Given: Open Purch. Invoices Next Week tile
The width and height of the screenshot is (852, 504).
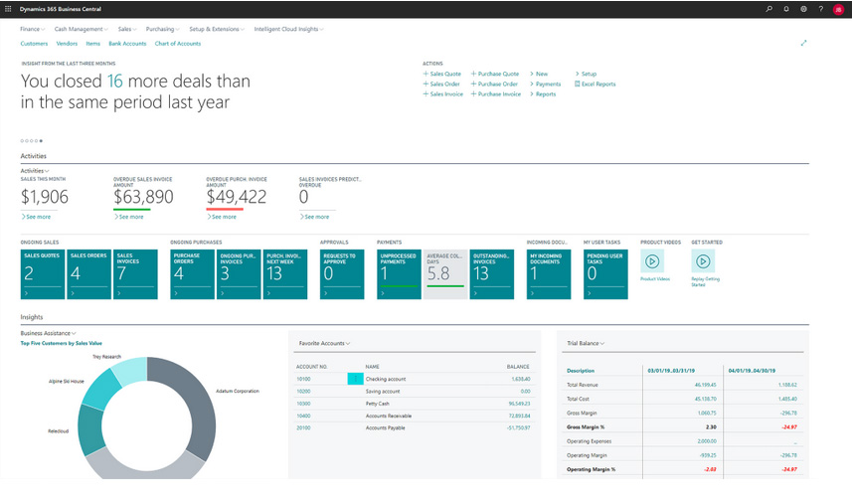Looking at the screenshot, I should pos(285,274).
